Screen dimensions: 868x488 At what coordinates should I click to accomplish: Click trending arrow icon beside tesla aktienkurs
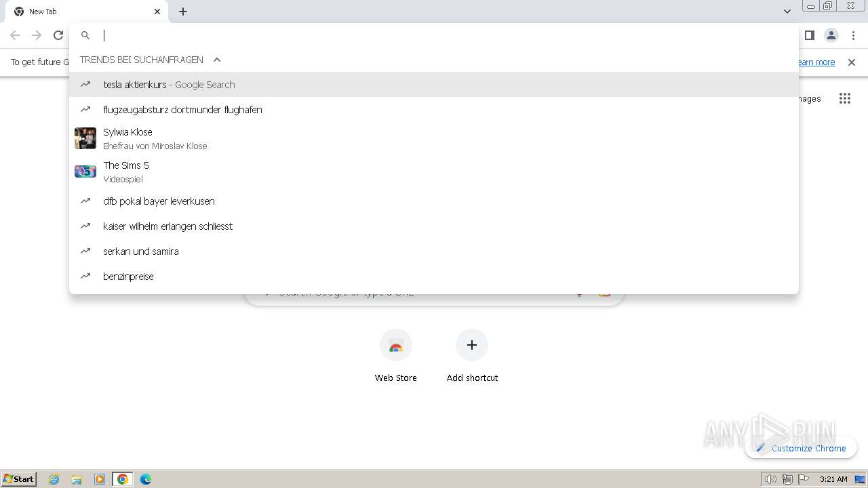pyautogui.click(x=85, y=85)
